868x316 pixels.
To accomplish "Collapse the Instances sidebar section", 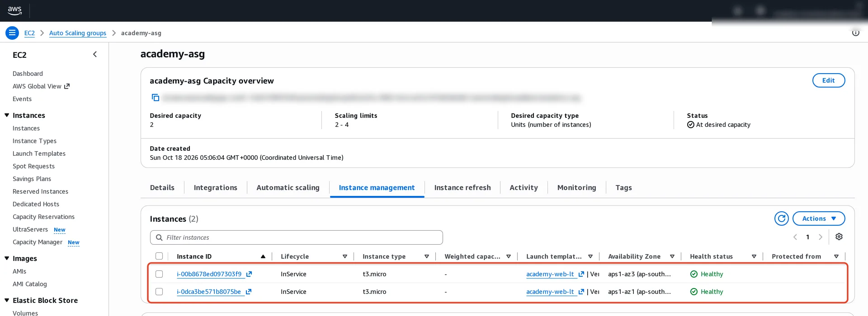I will (x=7, y=115).
